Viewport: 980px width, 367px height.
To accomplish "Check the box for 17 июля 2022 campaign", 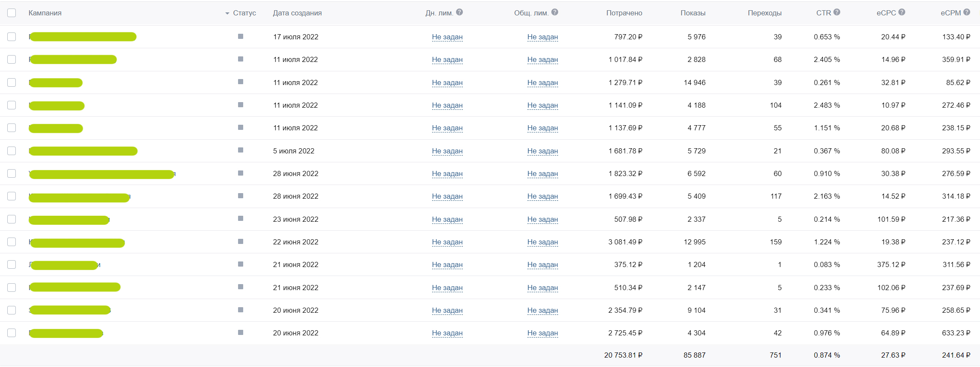I will (12, 37).
